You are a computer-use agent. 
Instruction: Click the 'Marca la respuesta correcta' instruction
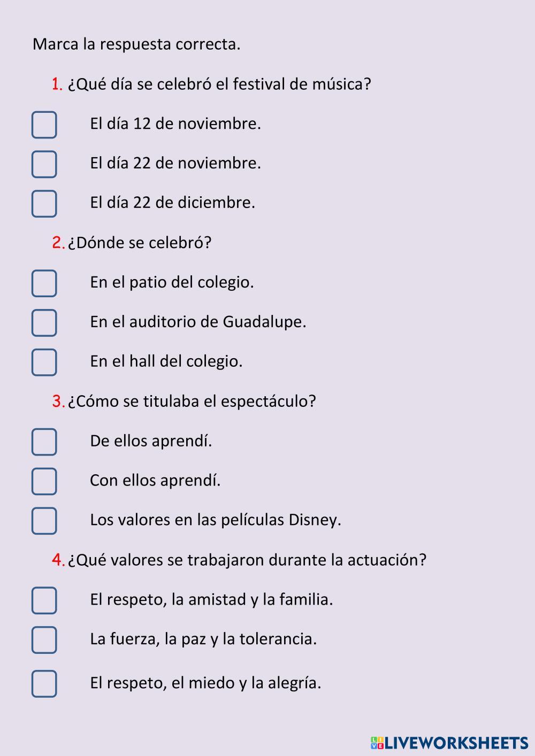pyautogui.click(x=136, y=44)
